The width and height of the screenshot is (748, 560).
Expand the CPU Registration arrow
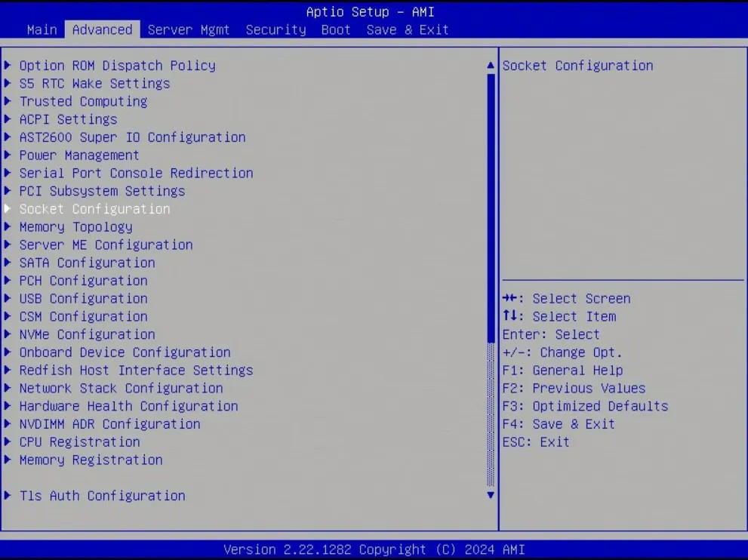click(x=7, y=442)
